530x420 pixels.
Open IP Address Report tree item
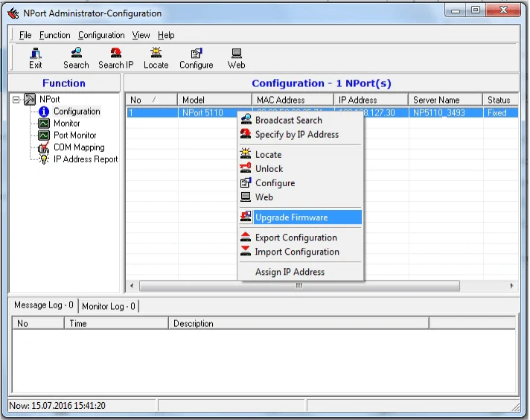coord(85,159)
